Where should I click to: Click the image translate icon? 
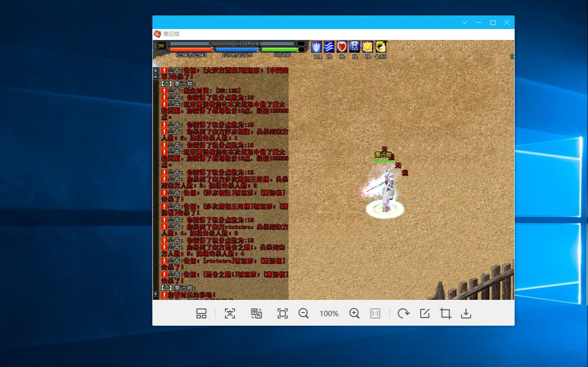pos(257,313)
